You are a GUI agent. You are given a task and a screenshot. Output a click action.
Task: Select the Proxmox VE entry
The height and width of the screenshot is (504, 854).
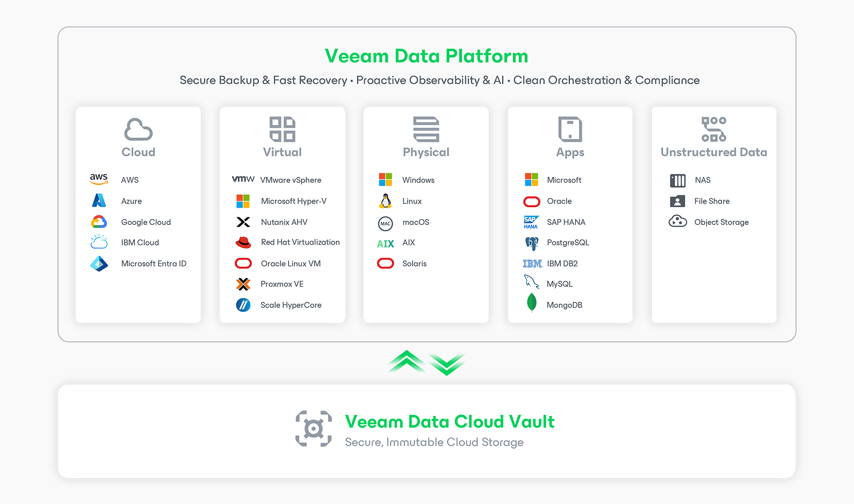click(x=282, y=284)
